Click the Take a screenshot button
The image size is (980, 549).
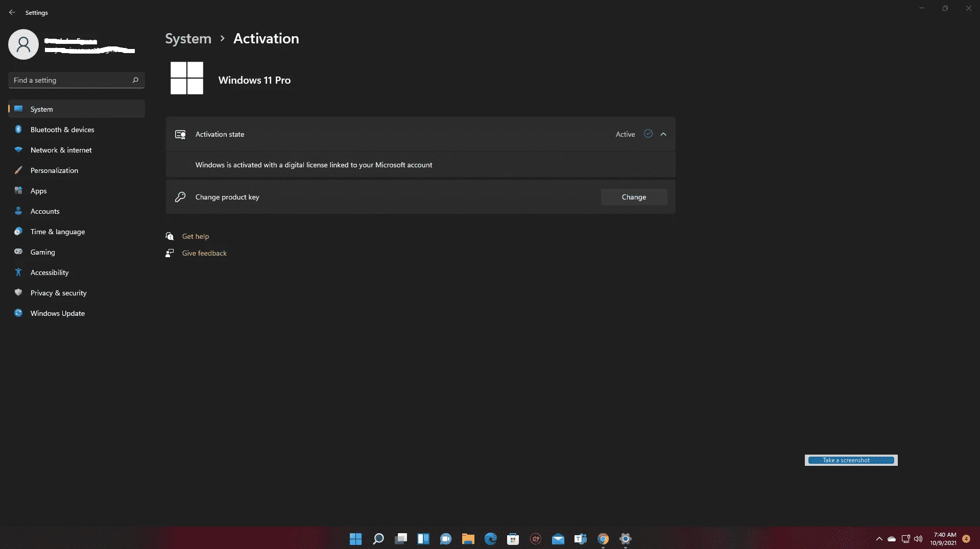coord(851,460)
